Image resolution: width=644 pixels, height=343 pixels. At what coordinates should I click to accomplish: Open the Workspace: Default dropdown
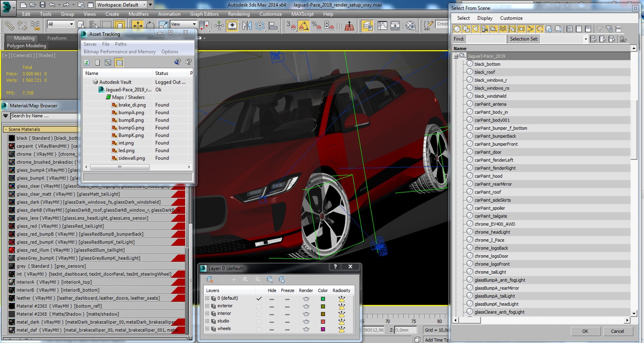click(121, 5)
